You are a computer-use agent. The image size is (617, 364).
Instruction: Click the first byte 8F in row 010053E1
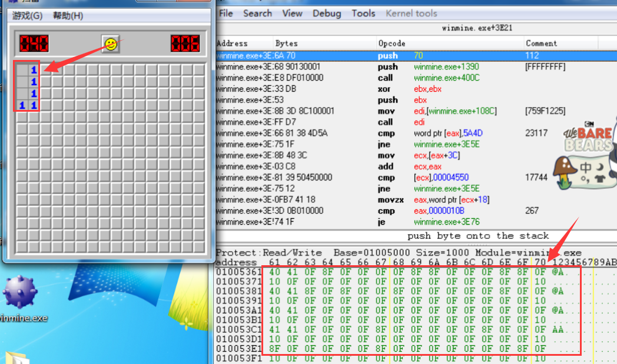[275, 349]
